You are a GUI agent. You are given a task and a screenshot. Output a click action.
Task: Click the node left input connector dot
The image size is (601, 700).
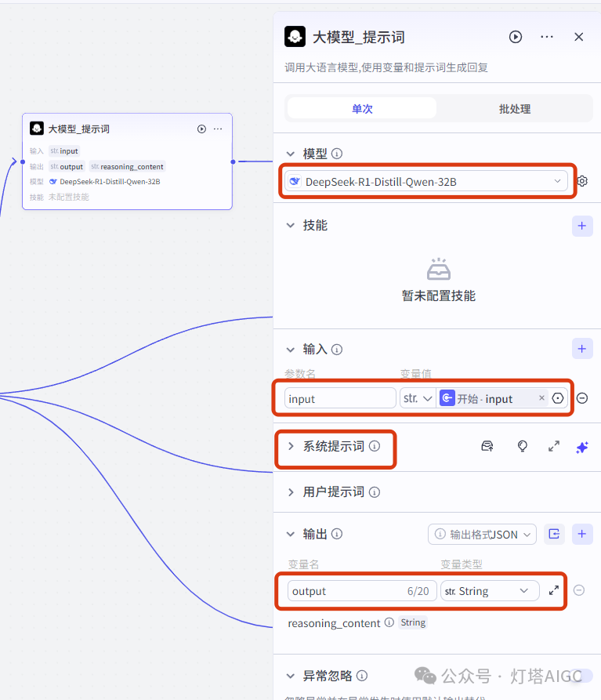[22, 161]
